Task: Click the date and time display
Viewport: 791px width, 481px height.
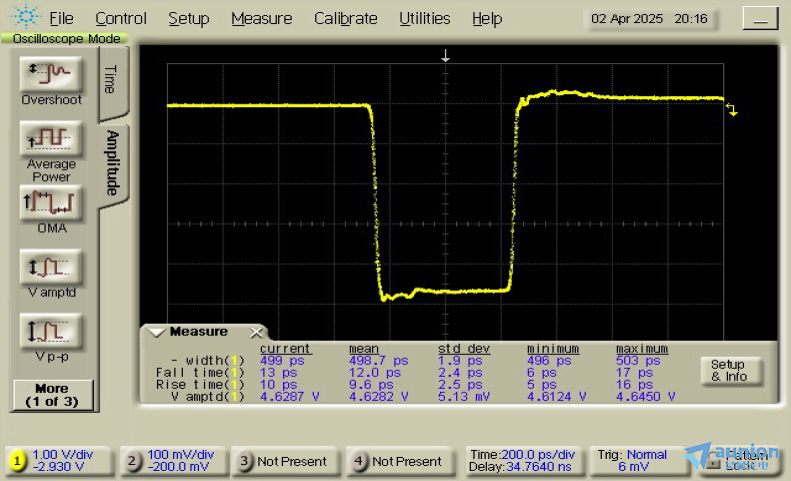Action: point(649,18)
